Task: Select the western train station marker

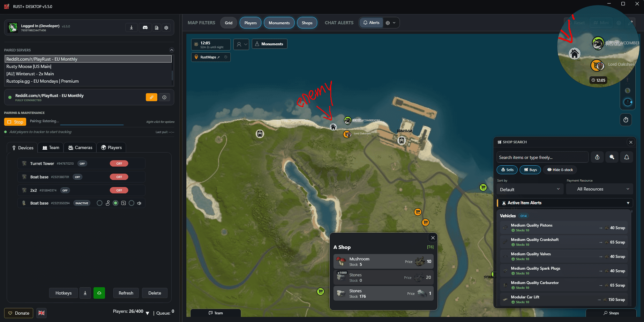Action: pos(260,134)
